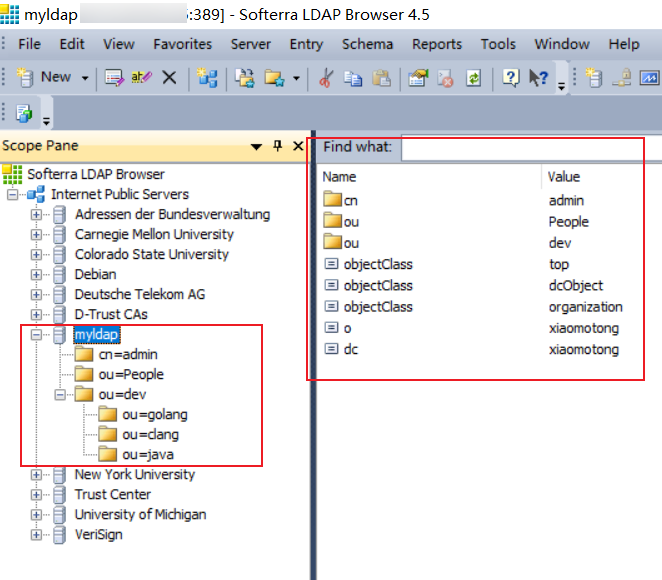
Task: Expand the Debian server node
Action: point(36,275)
